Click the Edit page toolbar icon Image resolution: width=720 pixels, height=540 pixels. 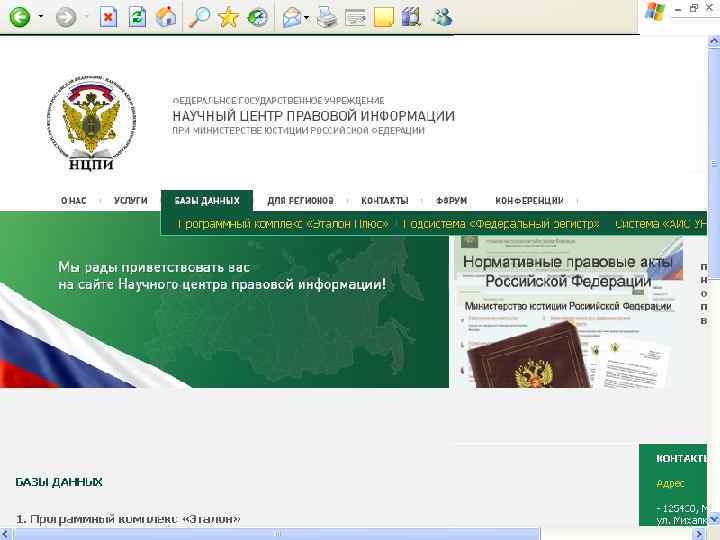pyautogui.click(x=355, y=18)
